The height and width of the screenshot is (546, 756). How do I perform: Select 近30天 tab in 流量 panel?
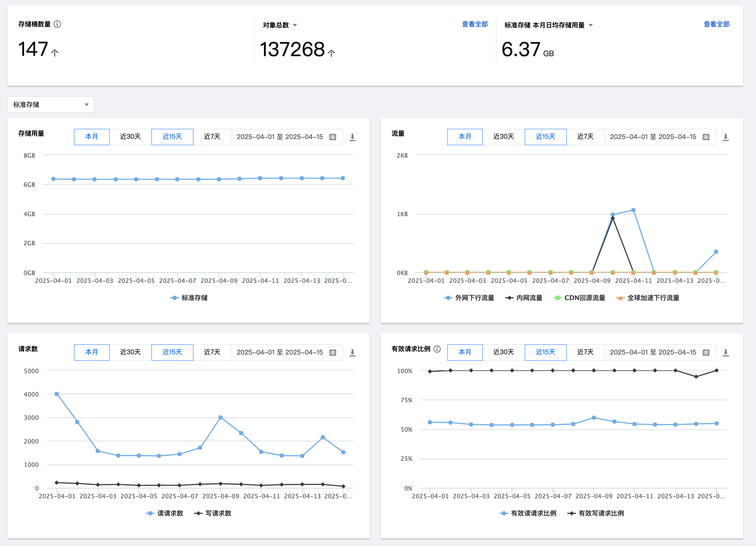(x=503, y=137)
